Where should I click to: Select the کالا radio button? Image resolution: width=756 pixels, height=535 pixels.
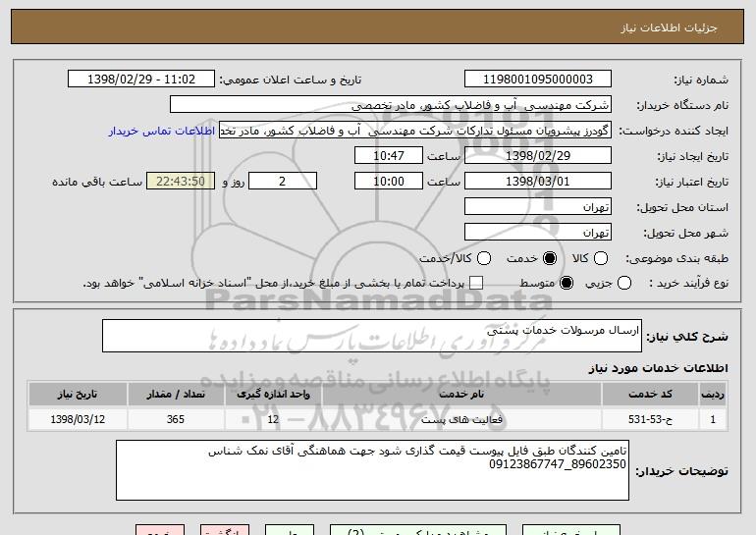pos(601,258)
